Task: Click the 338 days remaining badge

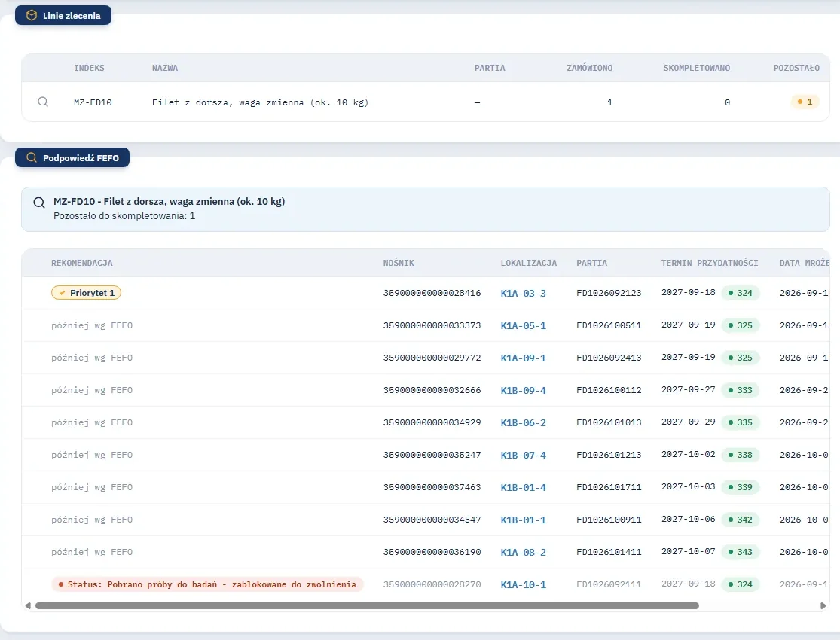Action: point(741,455)
